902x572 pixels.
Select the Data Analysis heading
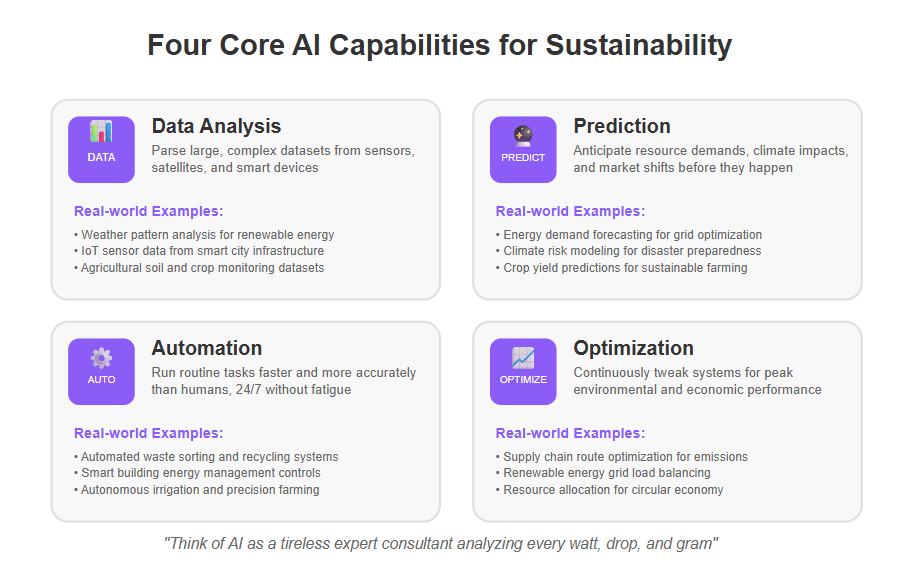tap(216, 126)
